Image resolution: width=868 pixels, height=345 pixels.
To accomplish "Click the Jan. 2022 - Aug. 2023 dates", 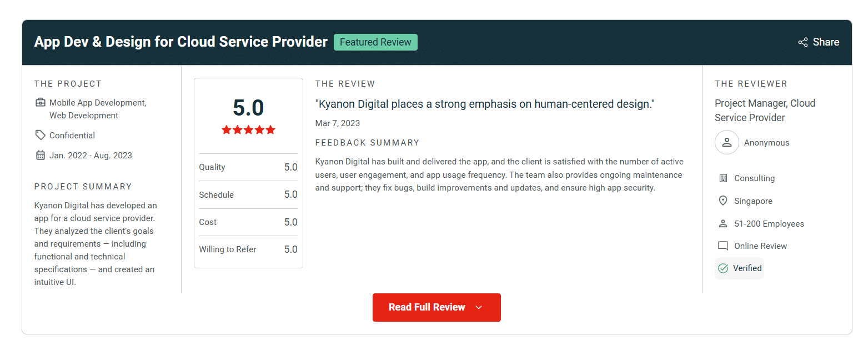I will coord(91,156).
